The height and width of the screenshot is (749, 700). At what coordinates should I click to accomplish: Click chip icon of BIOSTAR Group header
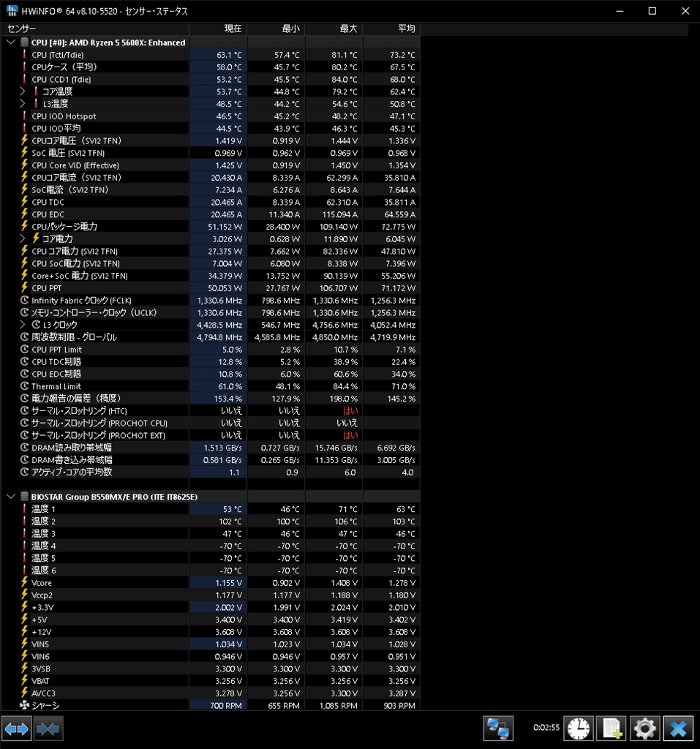(x=24, y=497)
